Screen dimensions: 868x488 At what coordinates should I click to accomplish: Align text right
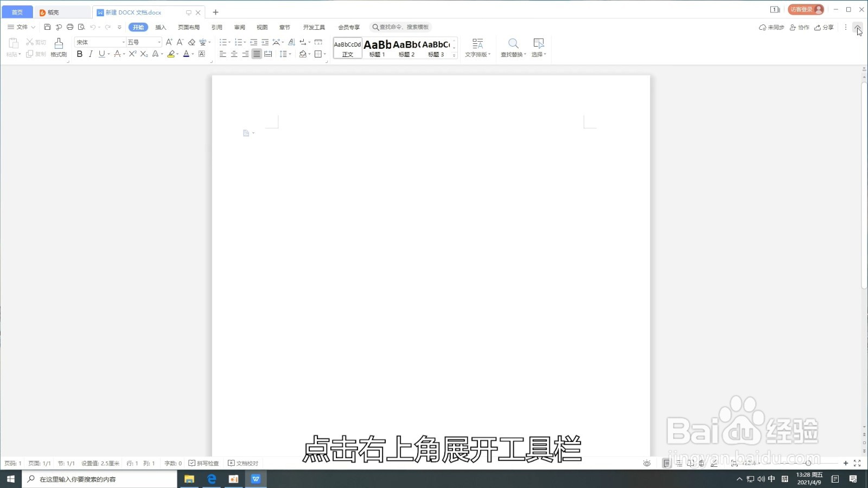[245, 54]
